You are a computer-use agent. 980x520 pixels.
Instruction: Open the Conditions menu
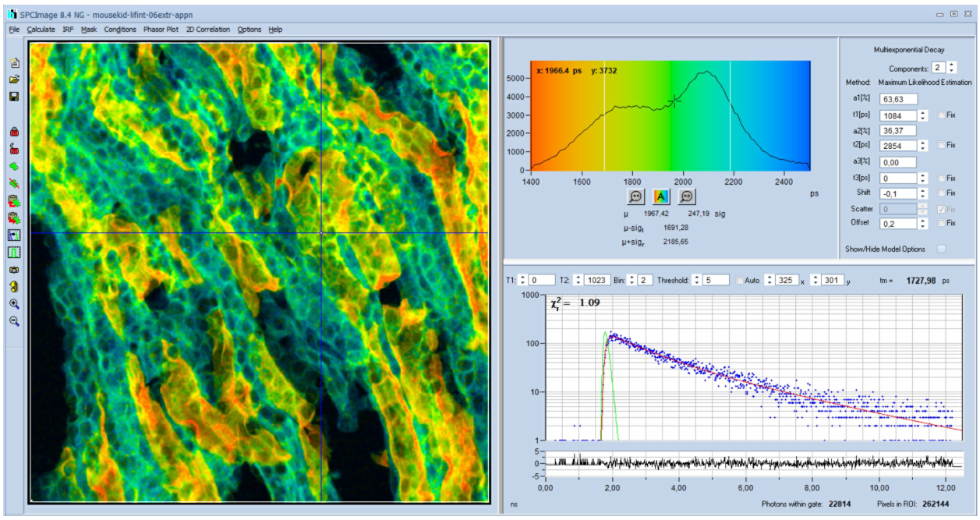point(120,30)
